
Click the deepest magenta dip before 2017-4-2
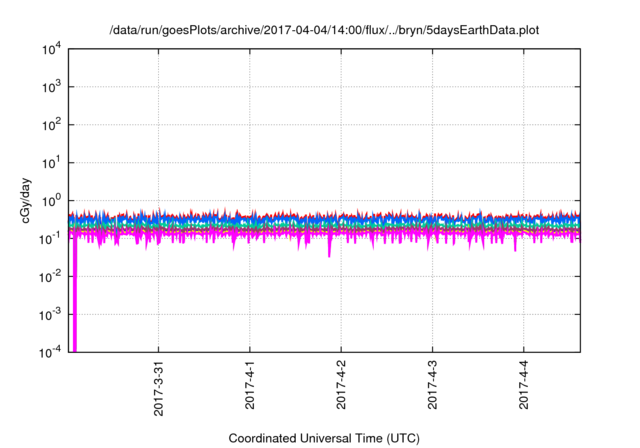(x=329, y=247)
